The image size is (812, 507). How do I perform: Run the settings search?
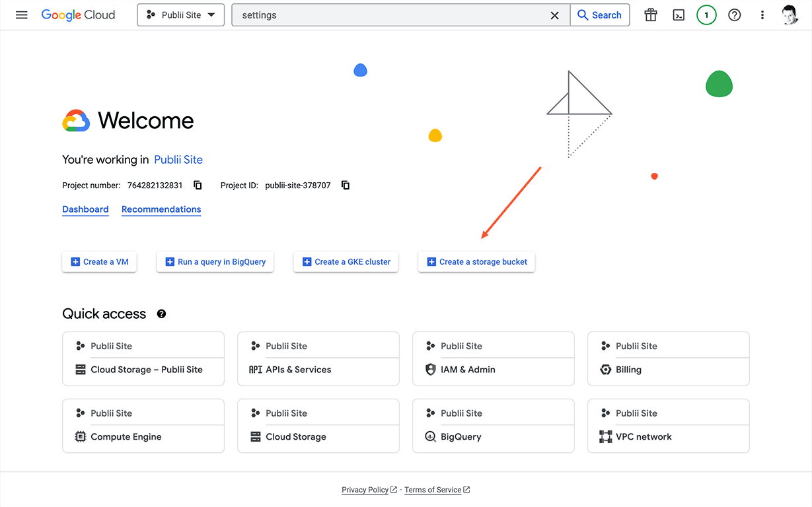(x=599, y=15)
